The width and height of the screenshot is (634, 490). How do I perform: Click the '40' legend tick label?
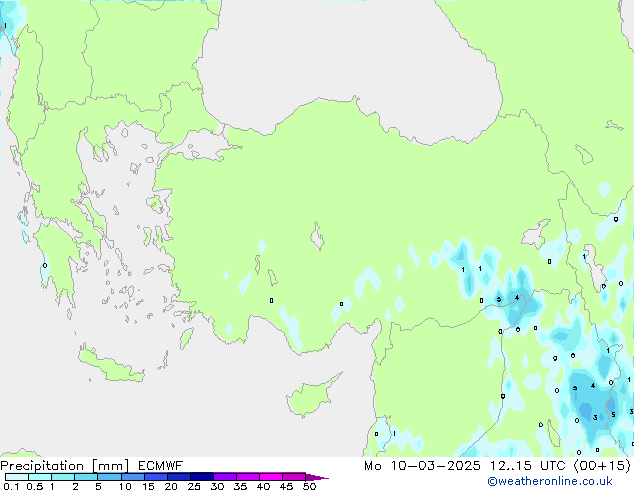point(263,486)
